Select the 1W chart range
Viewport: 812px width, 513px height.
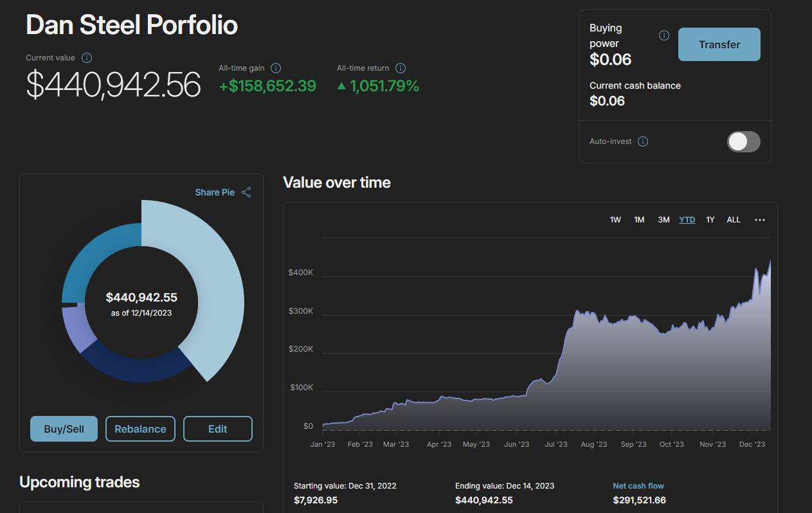[x=615, y=220]
